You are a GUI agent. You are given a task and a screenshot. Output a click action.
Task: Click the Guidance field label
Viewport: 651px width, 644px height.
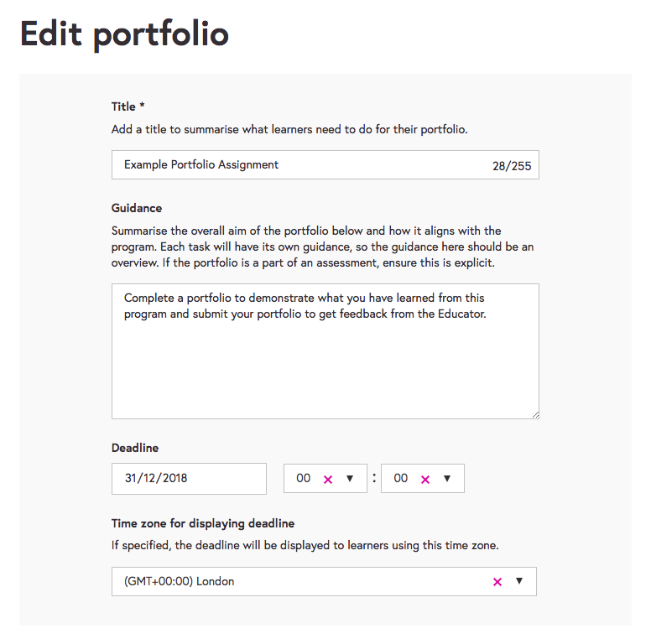click(x=137, y=208)
